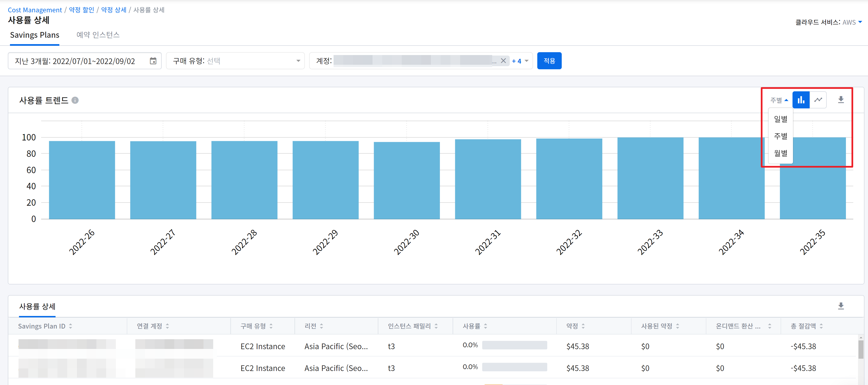This screenshot has height=385, width=868.
Task: Click the info icon next to 사용률 트렌드
Action: click(75, 100)
